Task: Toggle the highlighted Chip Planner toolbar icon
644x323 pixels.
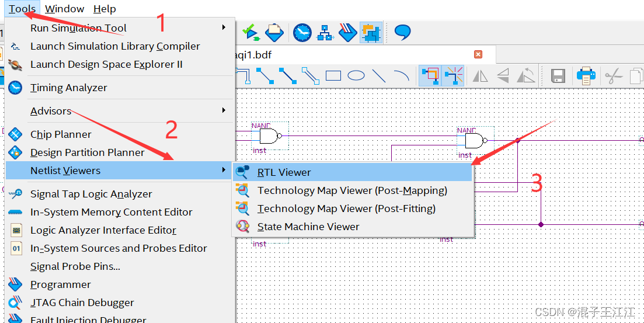Action: [371, 33]
